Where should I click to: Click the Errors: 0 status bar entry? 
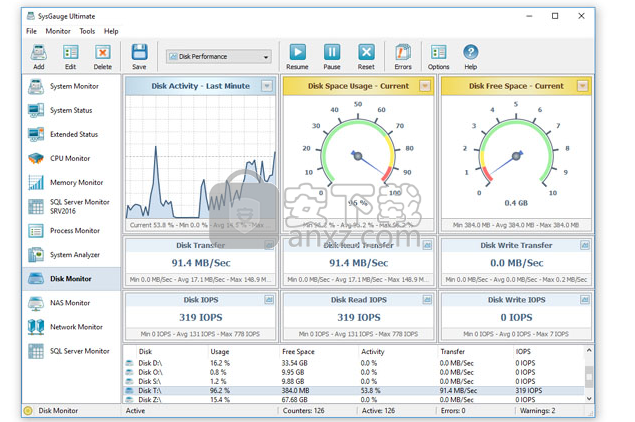coord(453,411)
